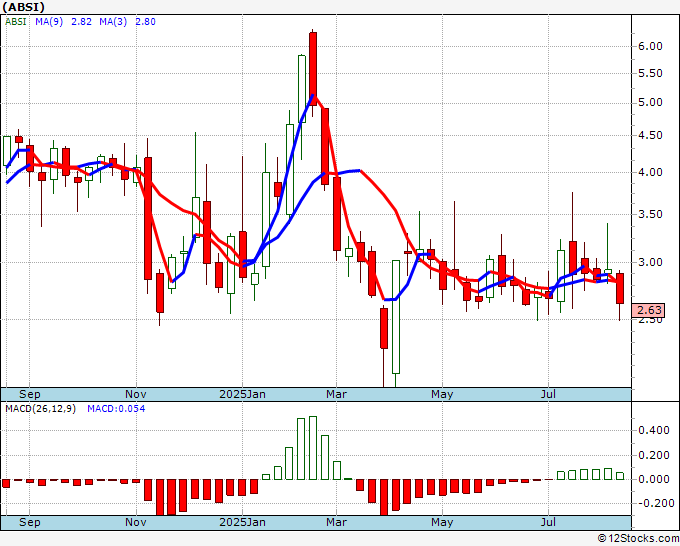This screenshot has width=680, height=546.
Task: Click the 5.00 price axis label
Action: pyautogui.click(x=651, y=103)
